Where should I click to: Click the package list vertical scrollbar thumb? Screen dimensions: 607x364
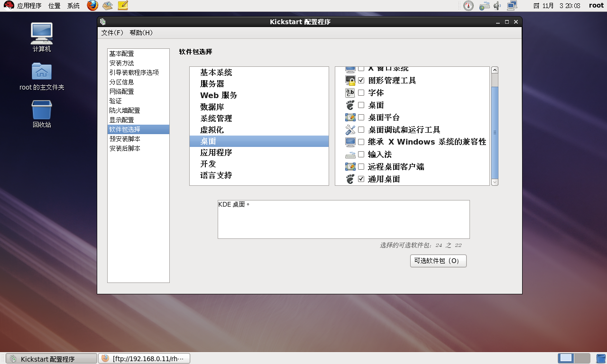[x=495, y=133]
